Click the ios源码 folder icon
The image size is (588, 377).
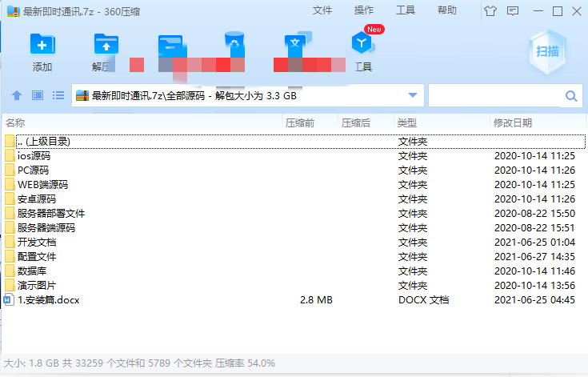10,155
